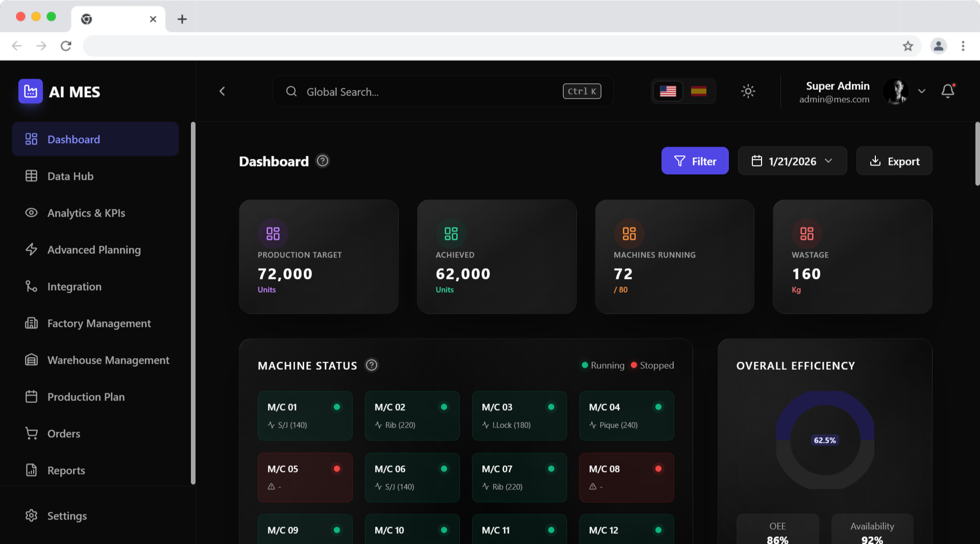Click the 62.5% efficiency gauge label

(825, 440)
